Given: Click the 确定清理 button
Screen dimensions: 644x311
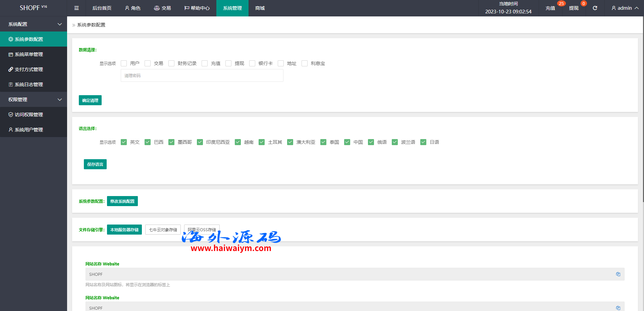Looking at the screenshot, I should (x=90, y=100).
